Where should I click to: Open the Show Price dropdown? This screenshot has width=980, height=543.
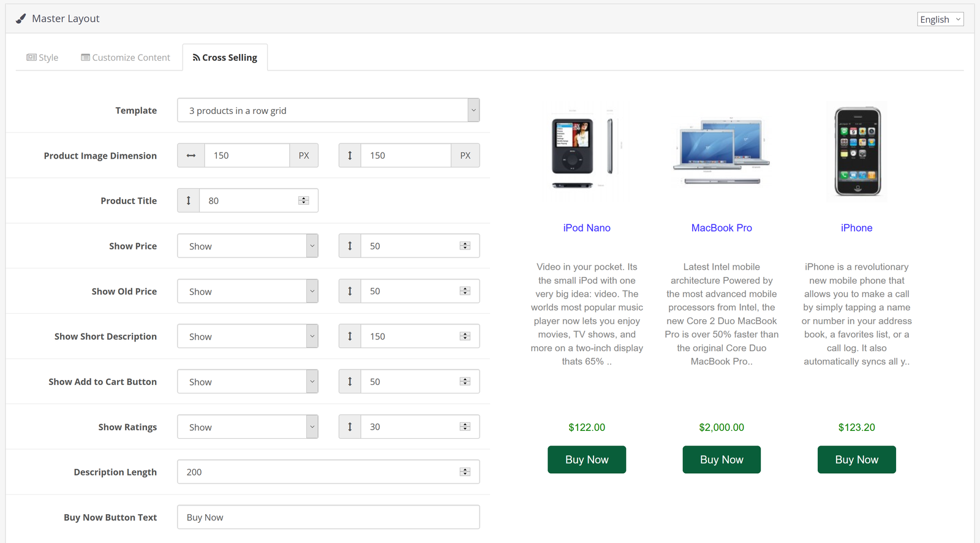tap(247, 246)
